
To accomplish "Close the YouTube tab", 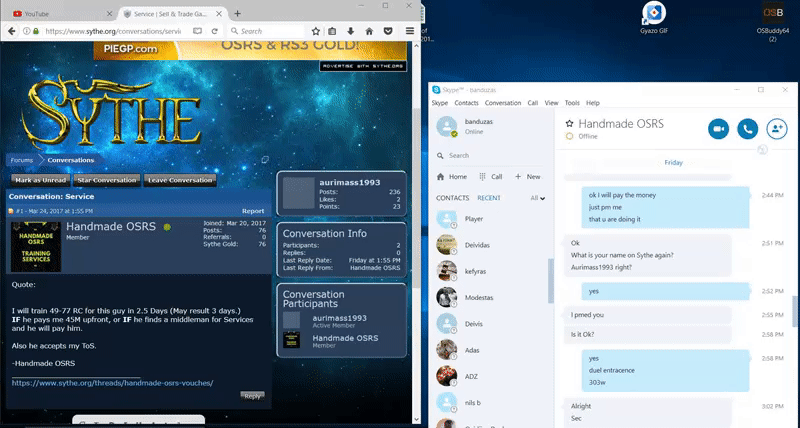I will (109, 14).
